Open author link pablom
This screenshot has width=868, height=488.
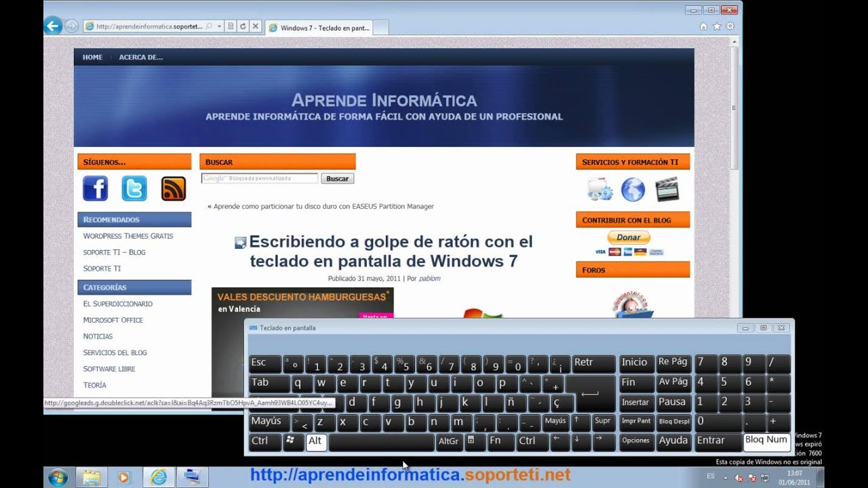[429, 279]
